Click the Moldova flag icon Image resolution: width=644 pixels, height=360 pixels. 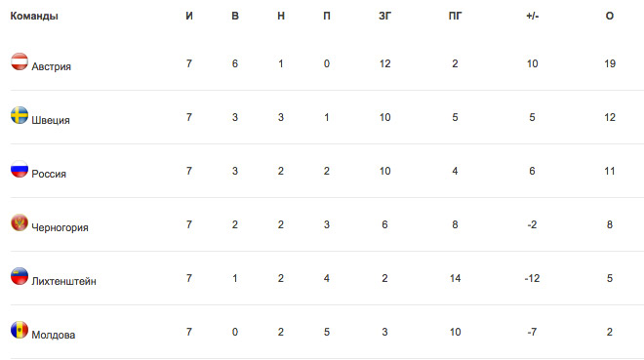click(20, 330)
